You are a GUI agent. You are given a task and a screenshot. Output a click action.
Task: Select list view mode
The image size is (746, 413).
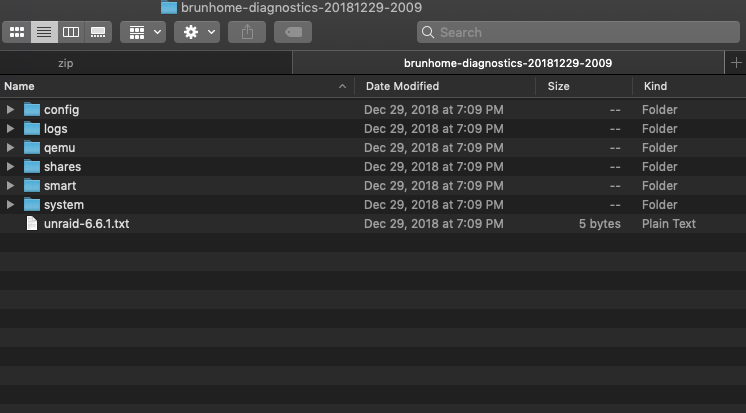click(44, 32)
